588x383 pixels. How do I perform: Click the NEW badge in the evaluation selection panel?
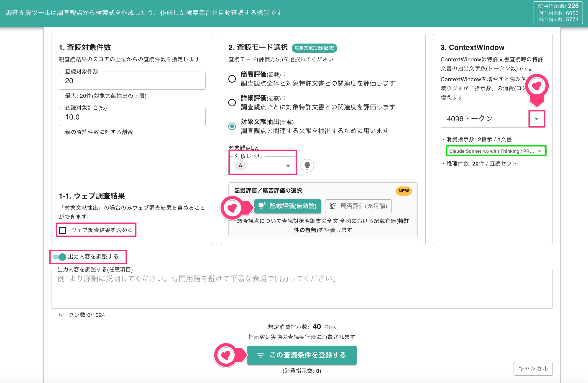tap(404, 191)
